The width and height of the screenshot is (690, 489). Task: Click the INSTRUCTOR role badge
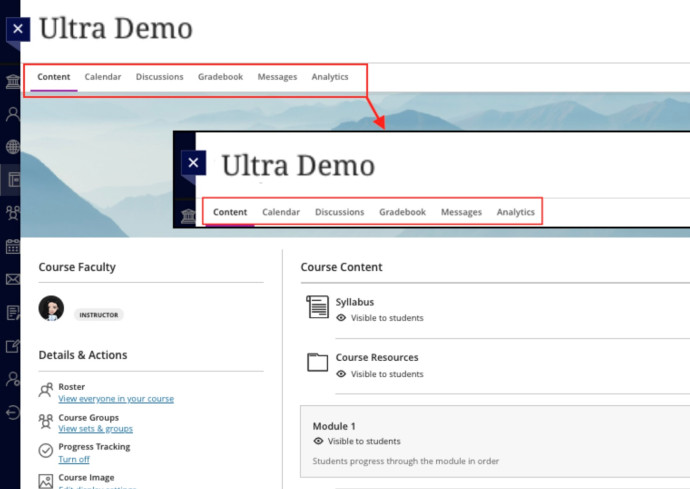tap(99, 315)
